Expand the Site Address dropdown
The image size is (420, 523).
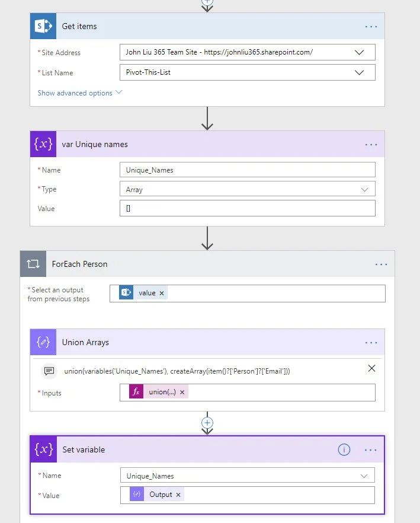tap(359, 52)
